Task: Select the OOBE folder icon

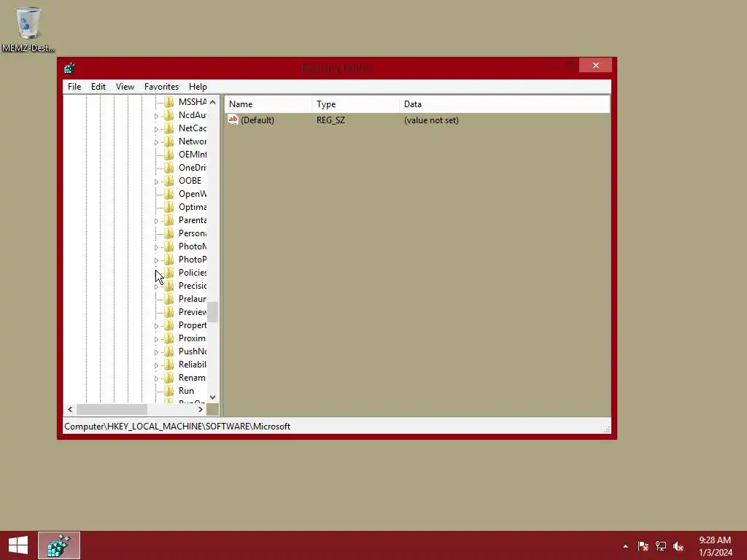Action: pyautogui.click(x=169, y=181)
